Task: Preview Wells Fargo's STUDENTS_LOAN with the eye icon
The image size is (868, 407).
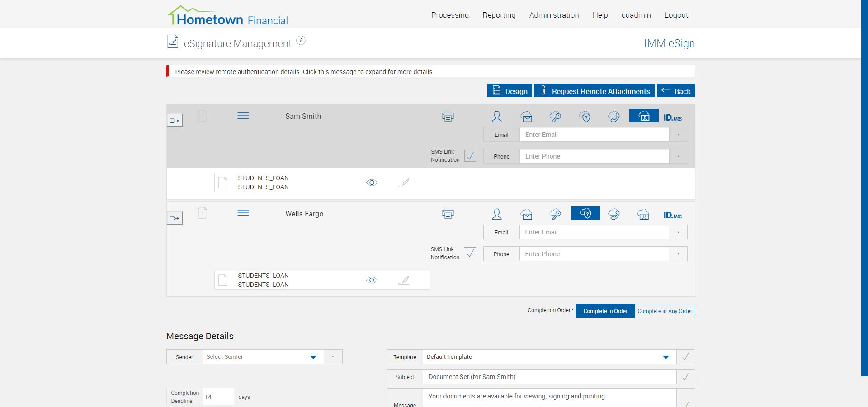Action: pos(372,280)
